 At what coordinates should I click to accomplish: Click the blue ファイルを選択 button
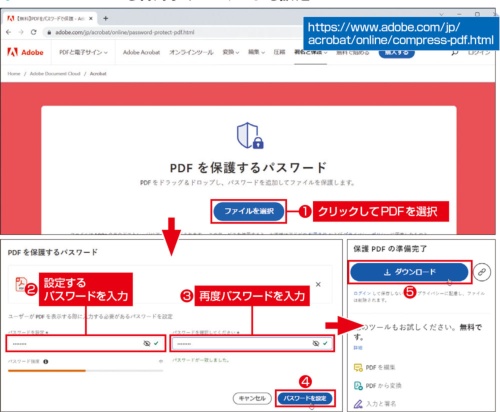click(x=249, y=211)
